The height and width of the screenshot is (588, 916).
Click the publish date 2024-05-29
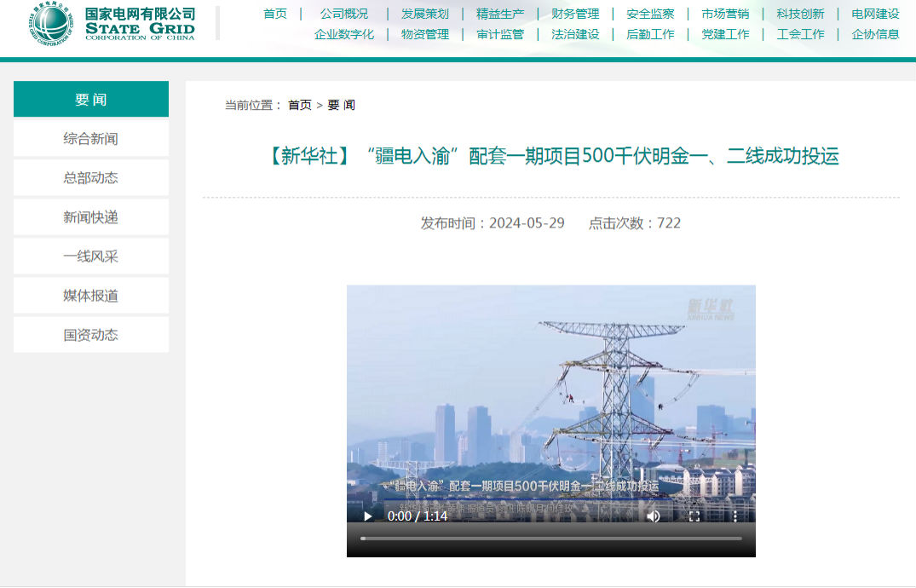[527, 223]
